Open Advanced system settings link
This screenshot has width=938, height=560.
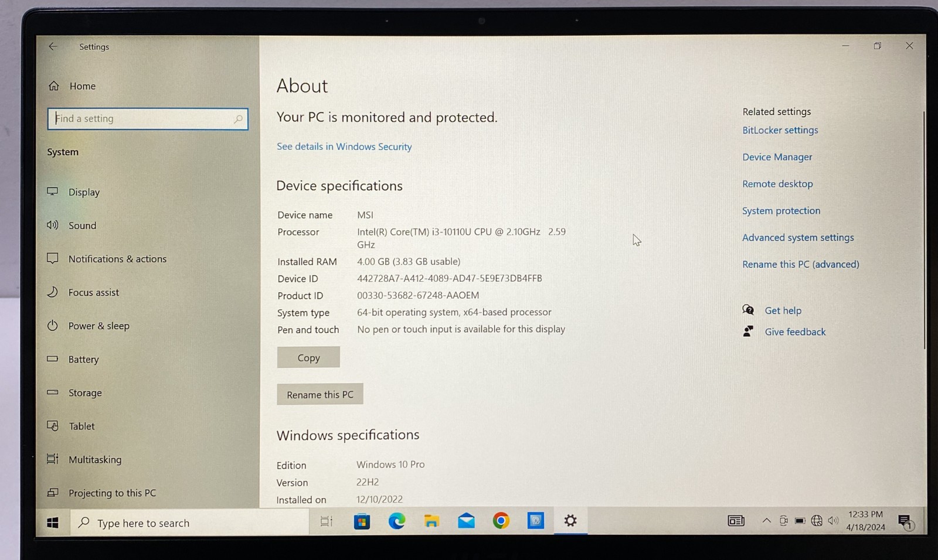click(798, 237)
